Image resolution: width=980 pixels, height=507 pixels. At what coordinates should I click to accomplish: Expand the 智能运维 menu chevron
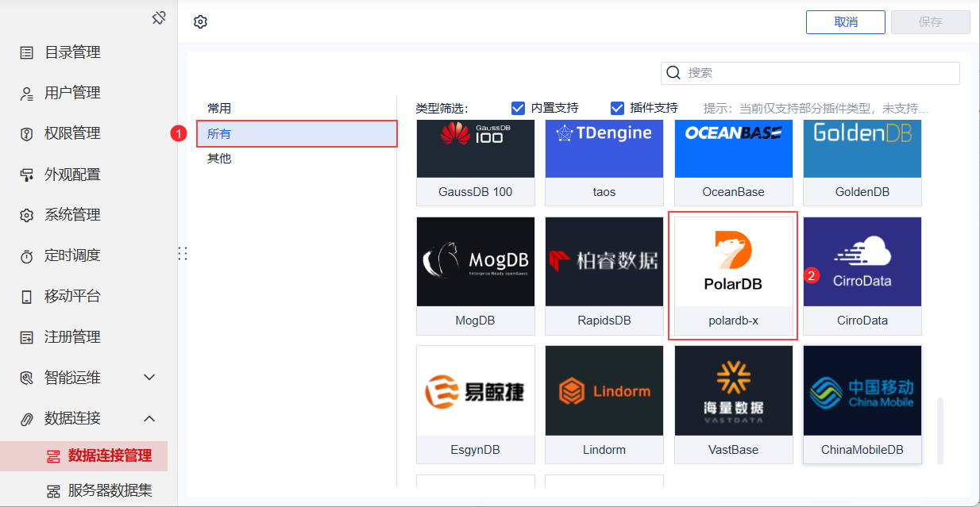pyautogui.click(x=149, y=378)
